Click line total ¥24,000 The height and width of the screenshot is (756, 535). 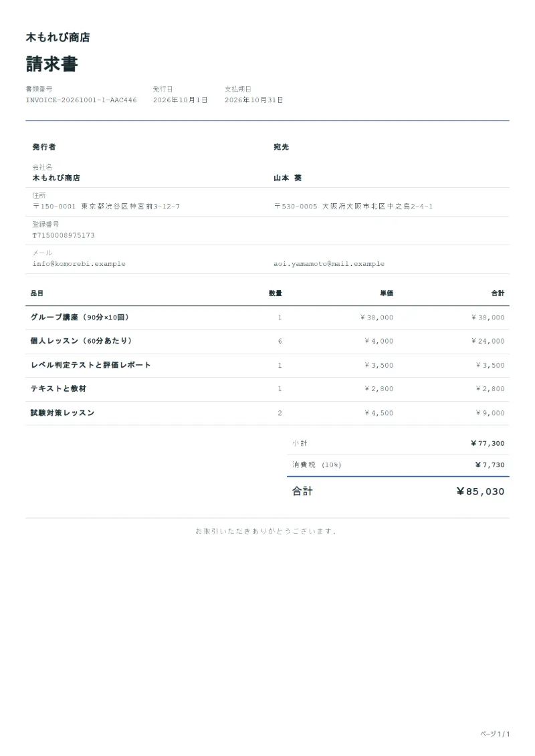[488, 342]
